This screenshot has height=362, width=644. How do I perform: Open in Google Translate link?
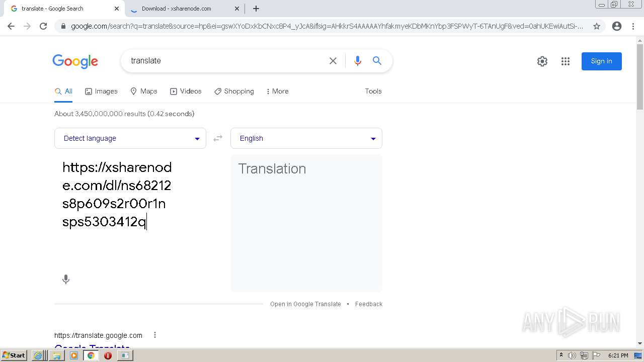click(305, 304)
